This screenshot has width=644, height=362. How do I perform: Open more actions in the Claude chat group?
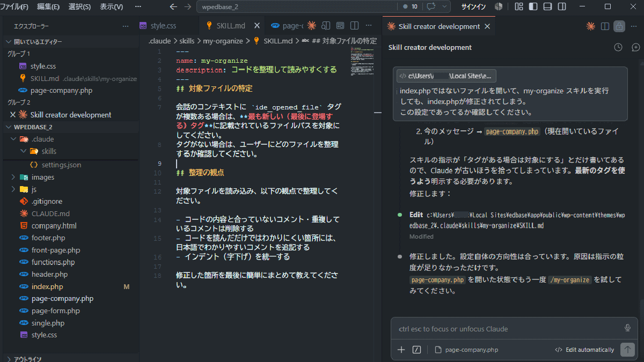(634, 26)
